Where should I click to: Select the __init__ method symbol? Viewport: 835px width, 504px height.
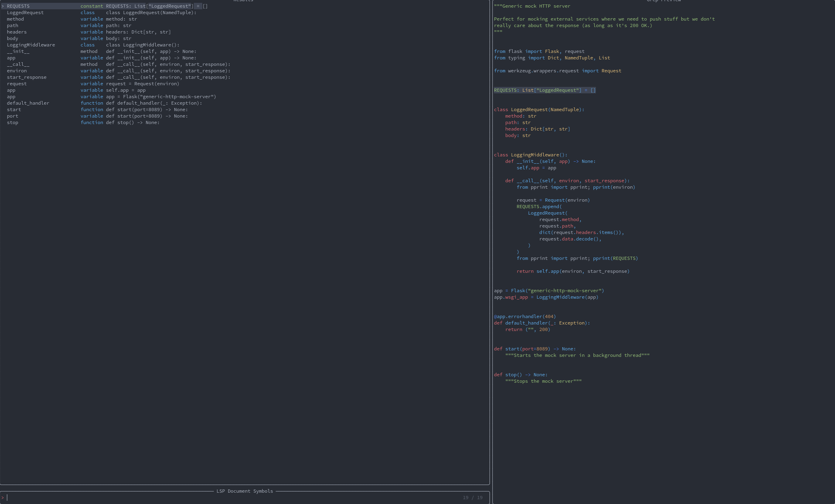(x=18, y=51)
